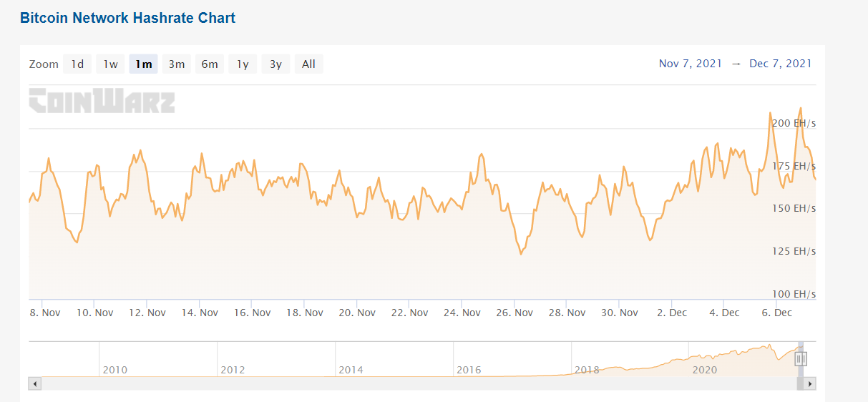Click the hashrate peak near 6. Dec
Image resolution: width=868 pixels, height=402 pixels.
[800, 108]
